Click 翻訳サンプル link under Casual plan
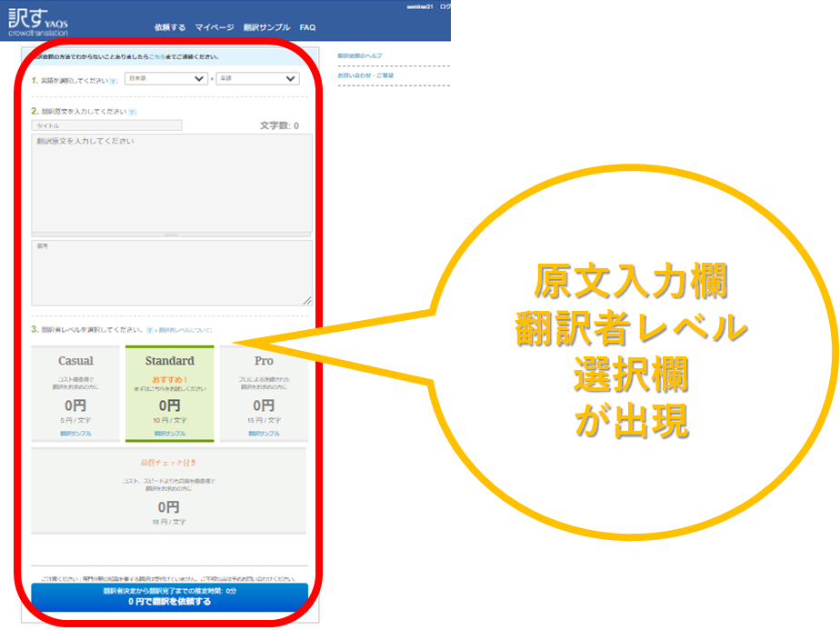Screen dimensions: 840x630 76,434
